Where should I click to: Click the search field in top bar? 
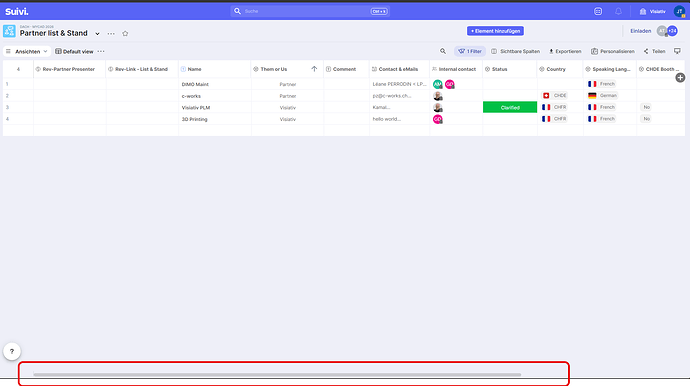pyautogui.click(x=310, y=11)
